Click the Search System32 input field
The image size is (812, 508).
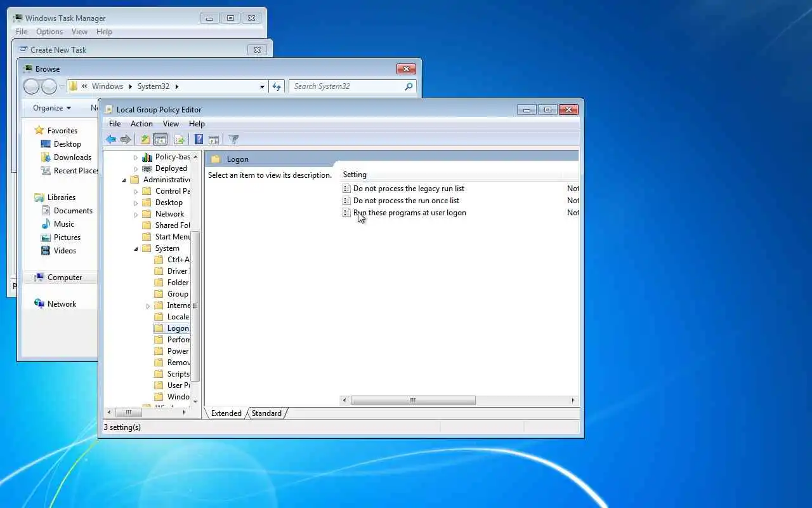[346, 86]
